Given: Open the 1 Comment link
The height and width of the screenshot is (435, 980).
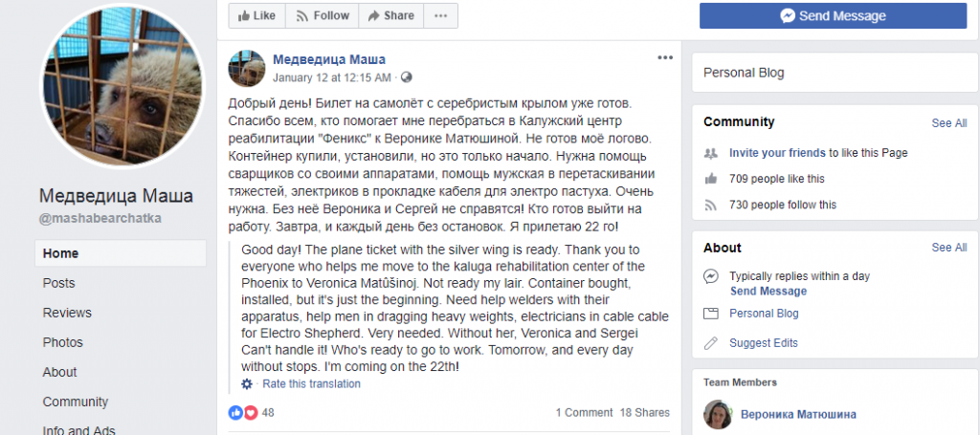Looking at the screenshot, I should click(x=584, y=413).
